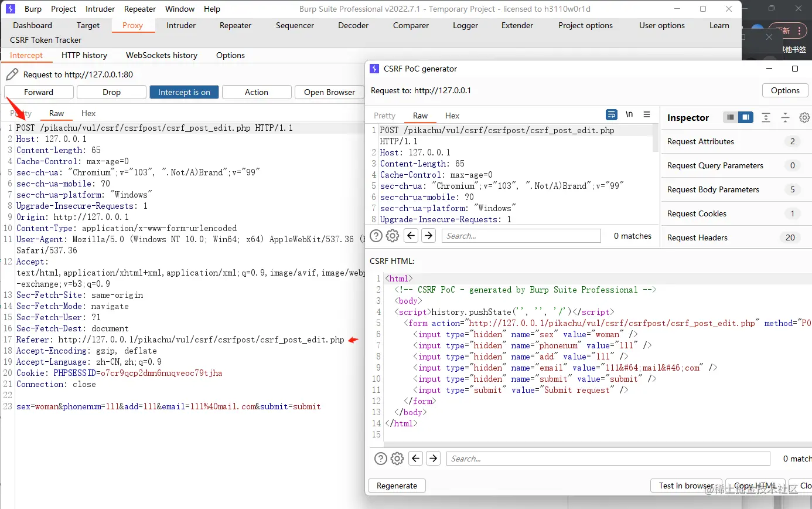This screenshot has height=509, width=812.
Task: Click the pencil icon beside Request to http://127.0.0.1:80
Action: coord(12,74)
